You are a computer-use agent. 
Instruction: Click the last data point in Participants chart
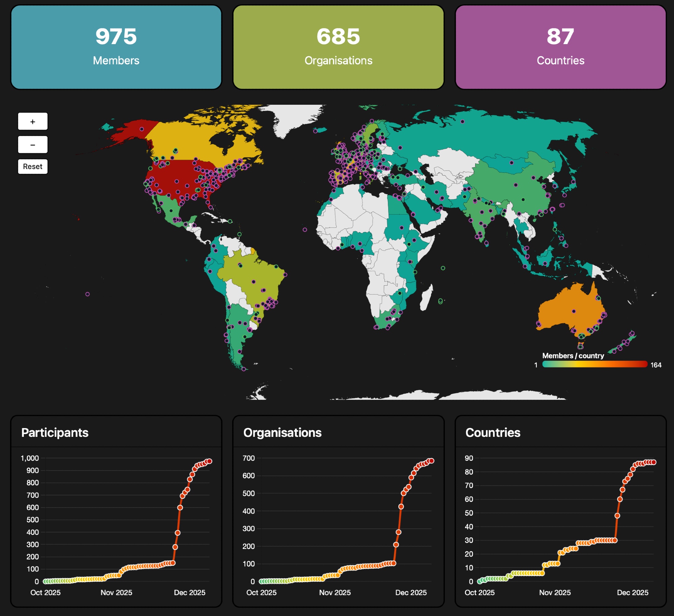point(209,461)
